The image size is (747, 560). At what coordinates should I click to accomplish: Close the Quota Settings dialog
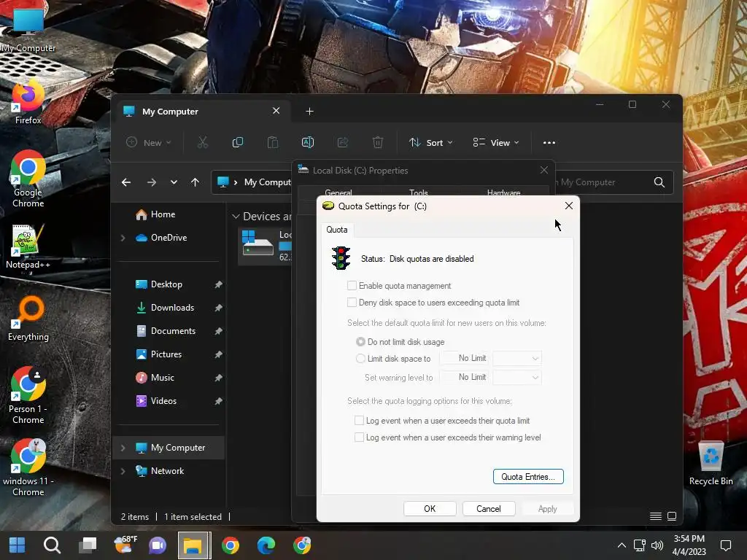tap(569, 206)
